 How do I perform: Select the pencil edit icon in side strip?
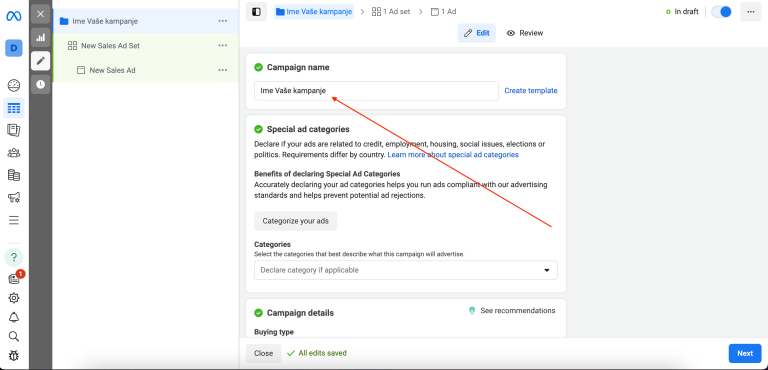(41, 61)
